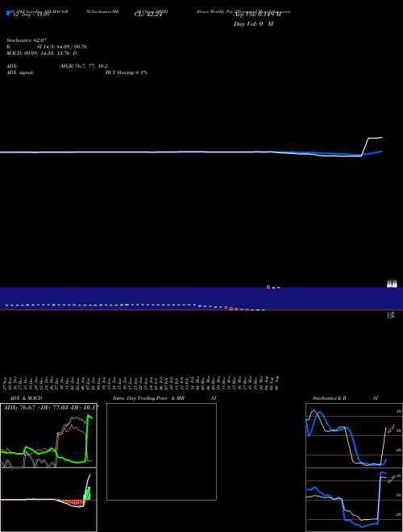Click the "Stochastics & R" panel title

coord(329,398)
